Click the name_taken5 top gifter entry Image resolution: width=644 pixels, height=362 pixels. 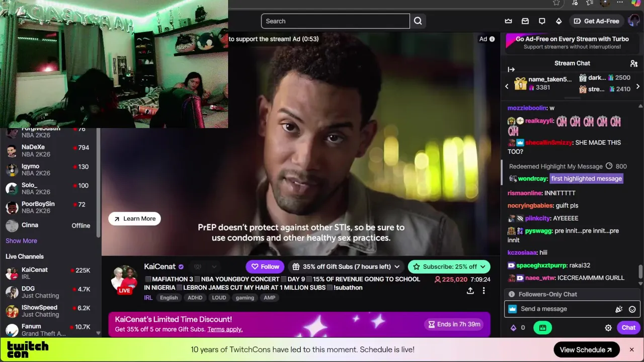click(543, 83)
